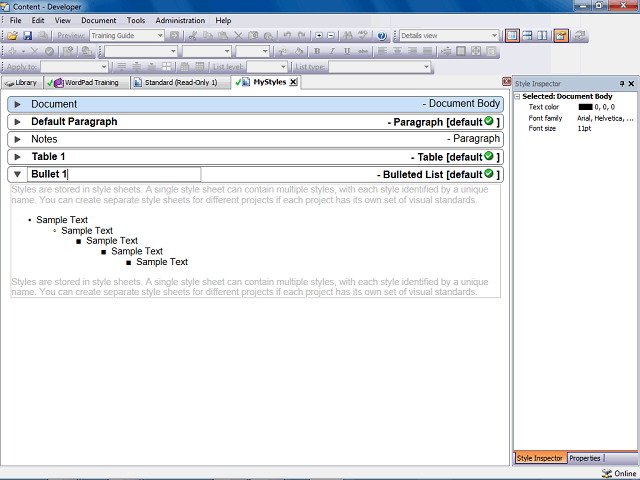Click the Online status indicator

coord(619,473)
